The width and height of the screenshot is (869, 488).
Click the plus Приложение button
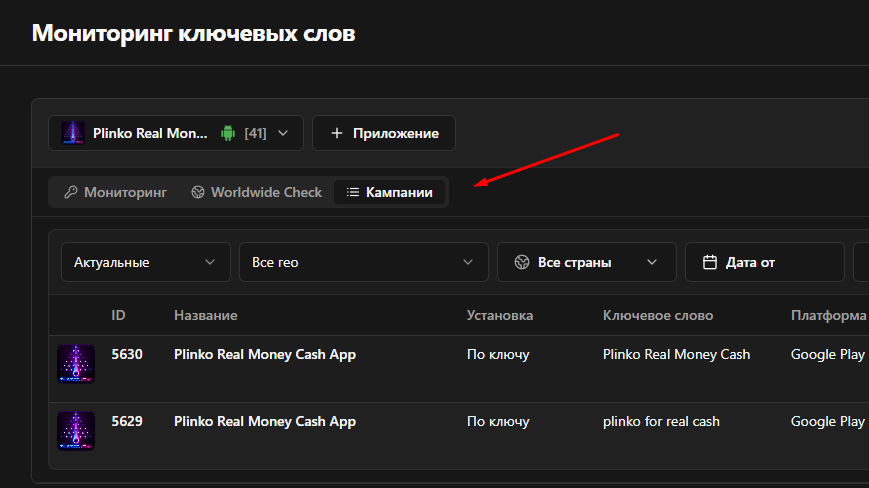click(x=384, y=133)
